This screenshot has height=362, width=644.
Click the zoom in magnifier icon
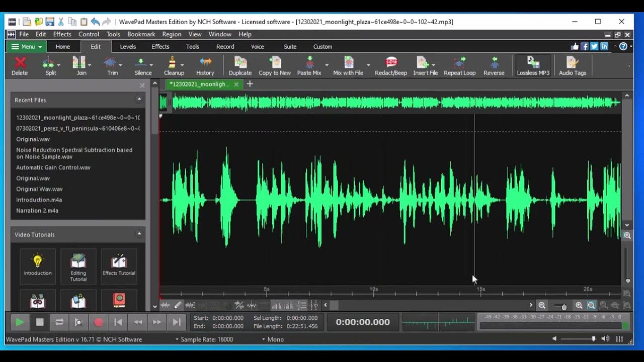[579, 305]
